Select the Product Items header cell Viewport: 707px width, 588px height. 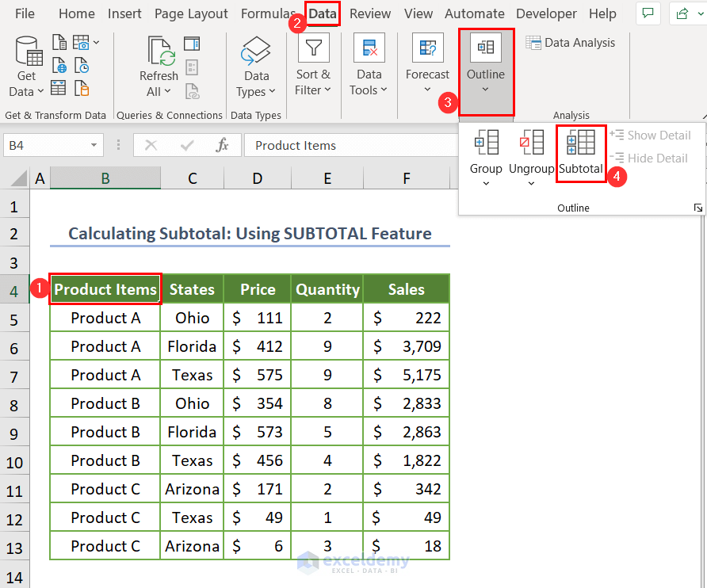(105, 289)
